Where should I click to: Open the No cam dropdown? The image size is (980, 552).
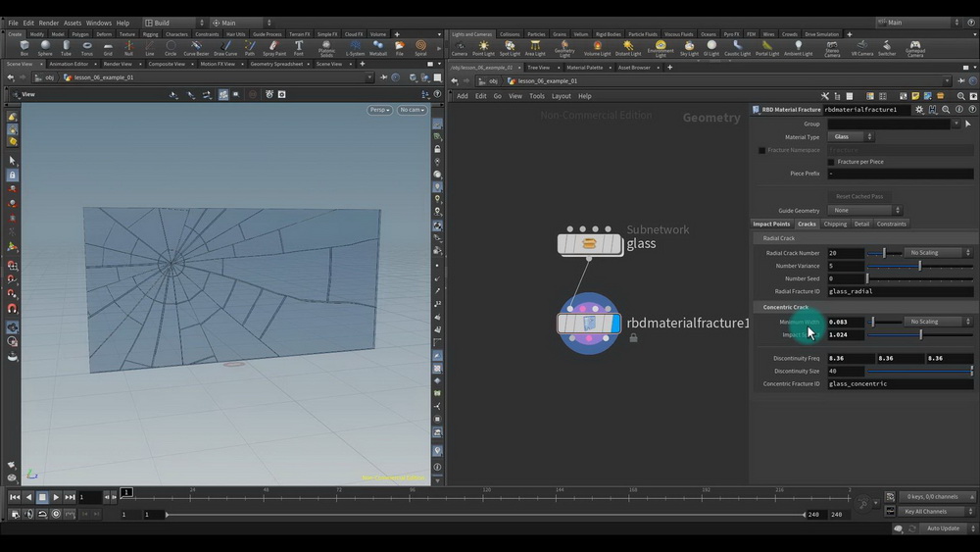click(x=412, y=110)
